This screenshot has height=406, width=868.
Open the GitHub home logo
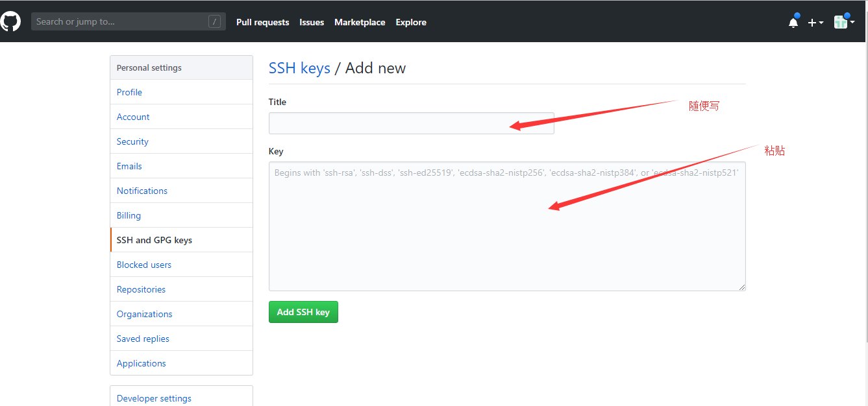click(x=10, y=21)
